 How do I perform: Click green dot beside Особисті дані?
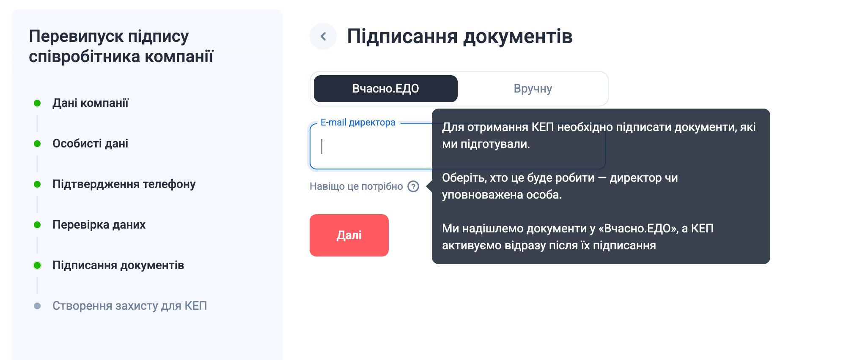37,144
